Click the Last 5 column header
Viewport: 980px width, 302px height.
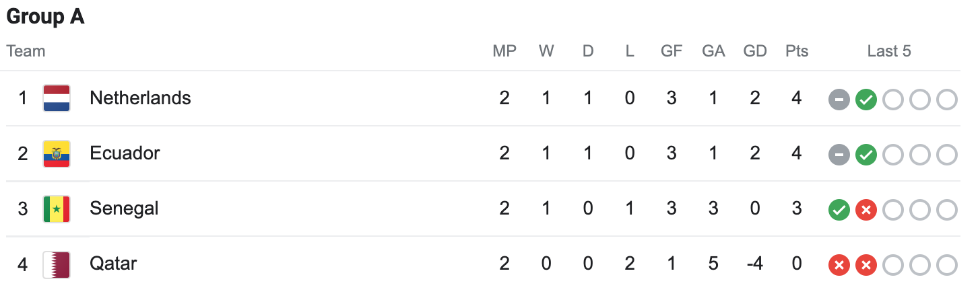click(x=889, y=51)
